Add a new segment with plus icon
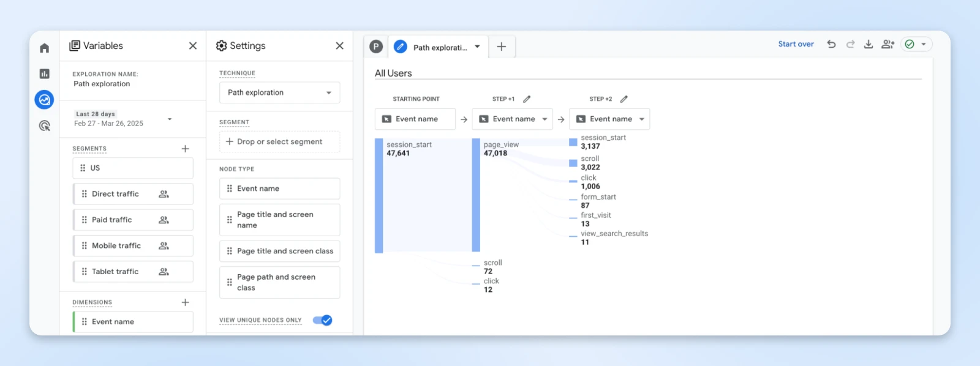Screen dimensions: 980x366 (x=185, y=149)
